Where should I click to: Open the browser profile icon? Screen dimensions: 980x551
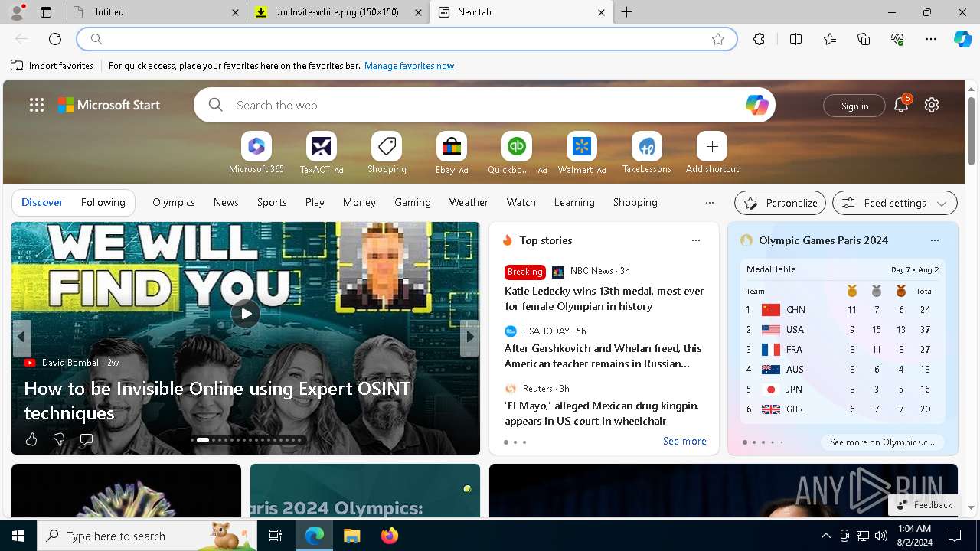tap(17, 12)
